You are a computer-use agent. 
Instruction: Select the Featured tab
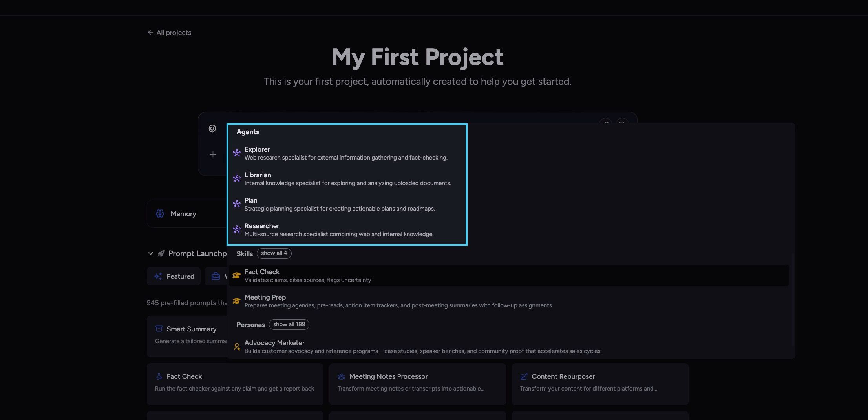(174, 276)
